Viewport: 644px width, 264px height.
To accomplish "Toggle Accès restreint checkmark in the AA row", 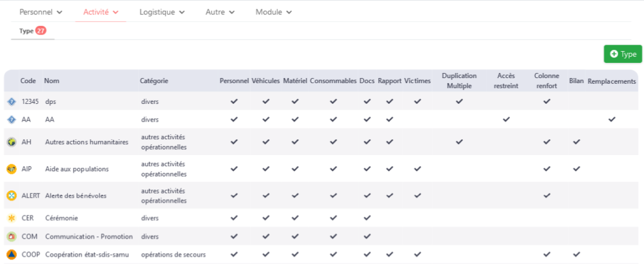I will coord(506,119).
